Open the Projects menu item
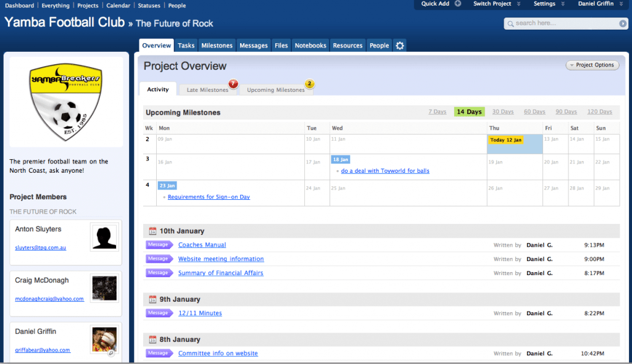The image size is (632, 364). click(88, 6)
